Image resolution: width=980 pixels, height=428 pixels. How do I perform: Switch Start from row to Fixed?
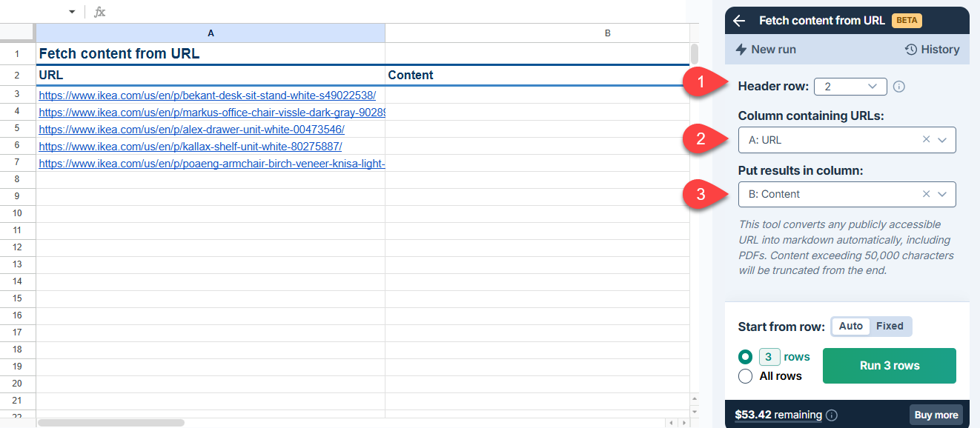890,326
